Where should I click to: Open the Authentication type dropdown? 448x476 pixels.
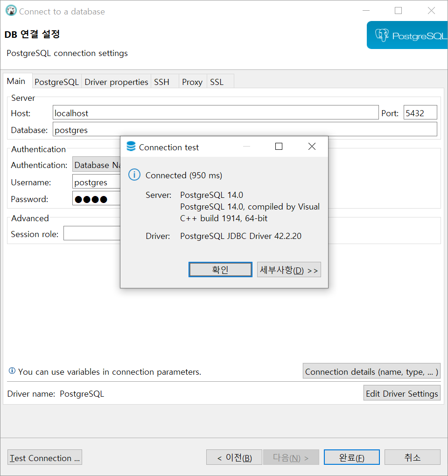pos(97,164)
